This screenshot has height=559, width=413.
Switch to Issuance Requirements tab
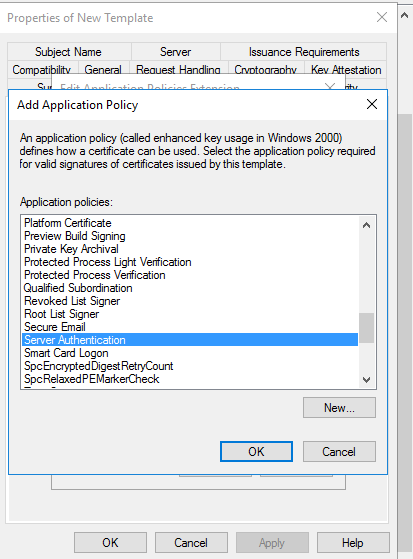pos(304,52)
